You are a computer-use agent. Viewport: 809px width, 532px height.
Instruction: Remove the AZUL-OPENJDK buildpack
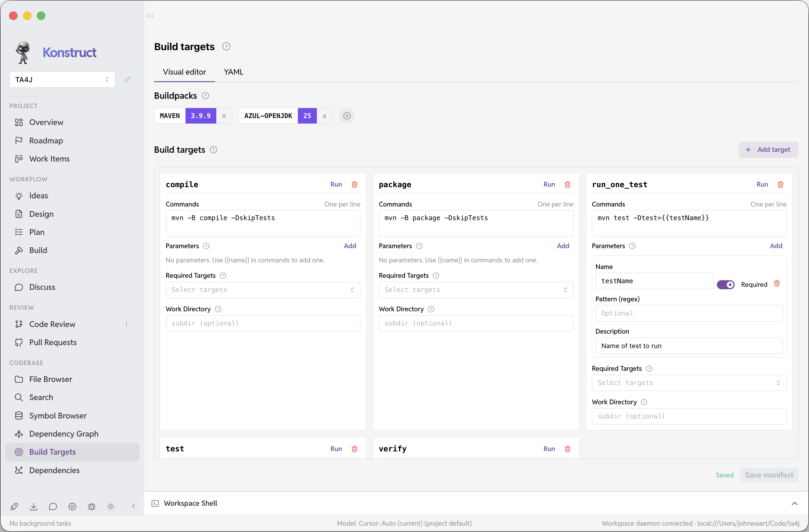(324, 116)
